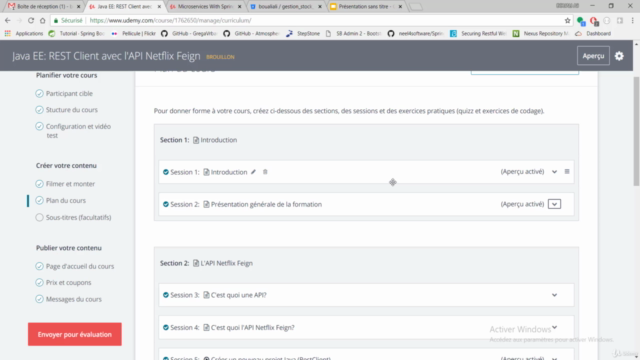Click Section 1 document icon
The width and height of the screenshot is (640, 360).
coord(196,140)
